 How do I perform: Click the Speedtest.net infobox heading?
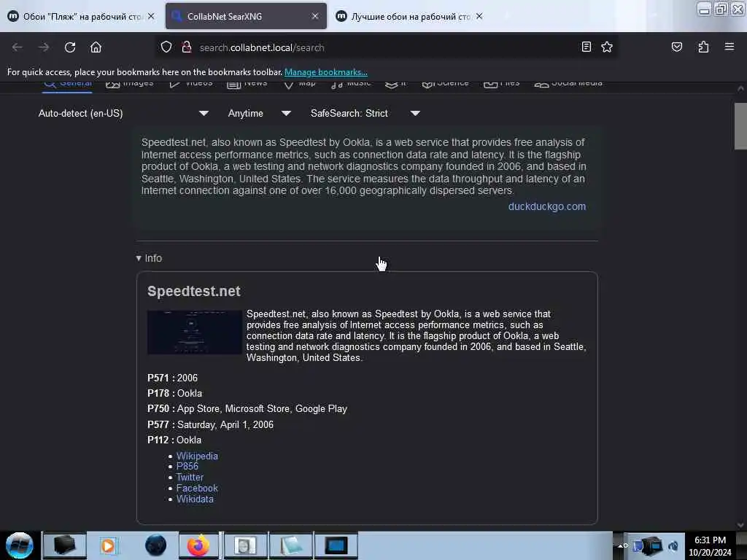click(x=194, y=291)
